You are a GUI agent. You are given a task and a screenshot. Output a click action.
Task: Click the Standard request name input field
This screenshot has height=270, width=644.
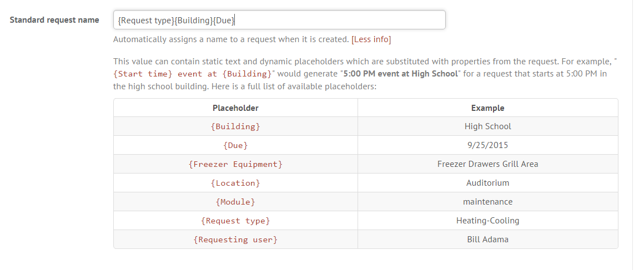coord(279,20)
